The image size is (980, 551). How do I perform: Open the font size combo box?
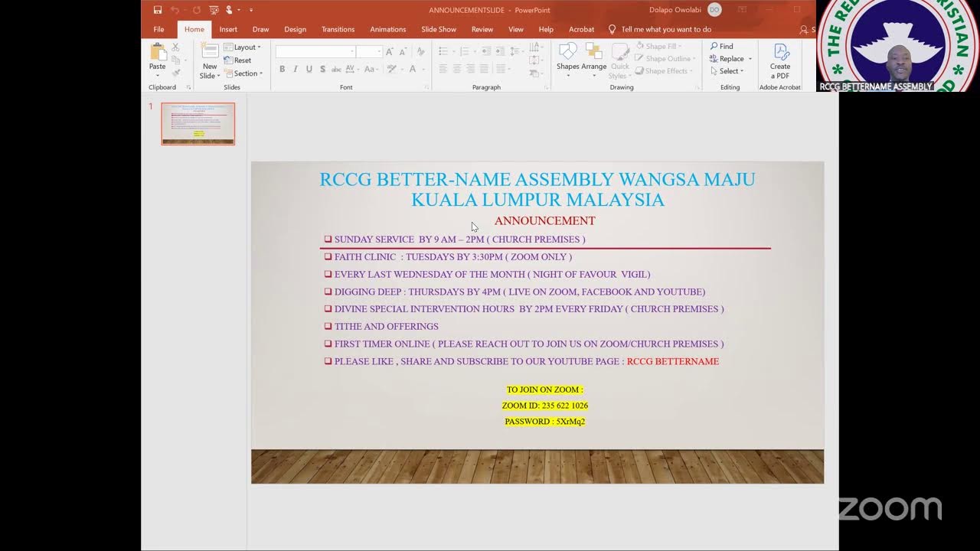369,51
